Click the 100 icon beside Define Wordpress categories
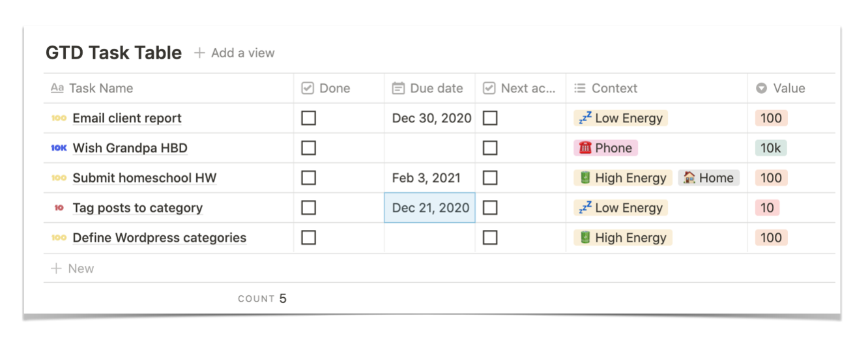The width and height of the screenshot is (868, 344). click(59, 238)
